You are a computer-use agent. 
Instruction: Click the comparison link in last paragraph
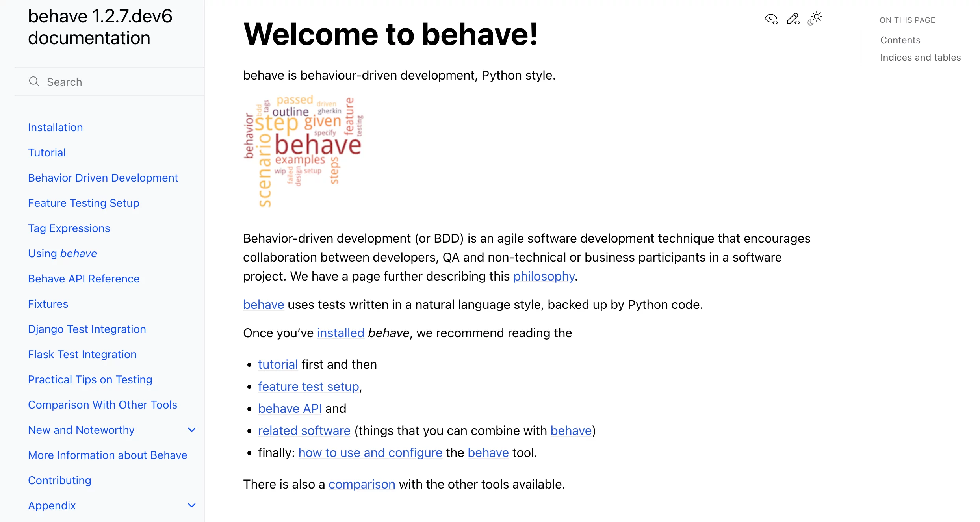362,484
